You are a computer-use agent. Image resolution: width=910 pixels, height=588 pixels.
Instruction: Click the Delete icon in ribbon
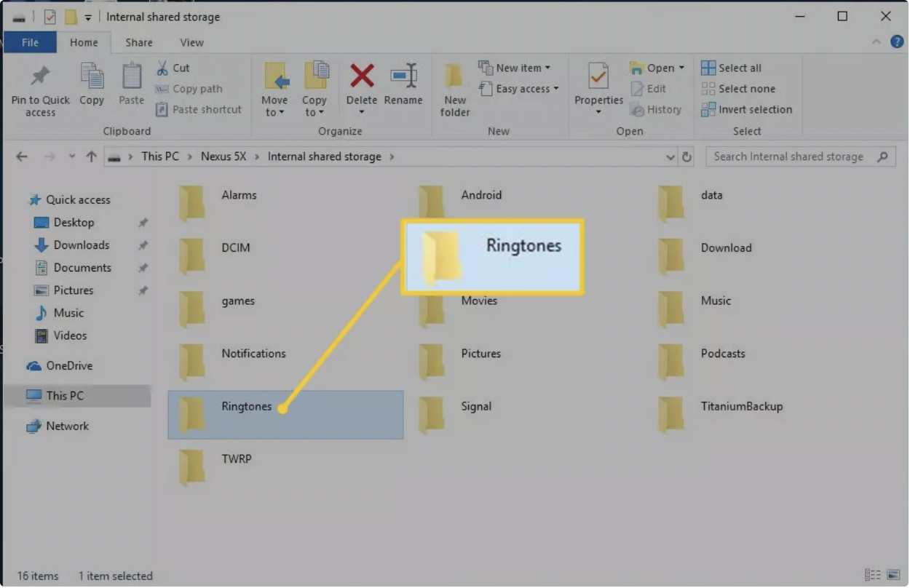tap(362, 76)
